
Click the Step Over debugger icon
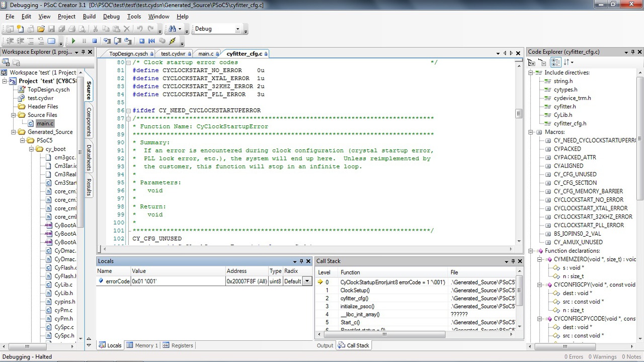(x=118, y=41)
